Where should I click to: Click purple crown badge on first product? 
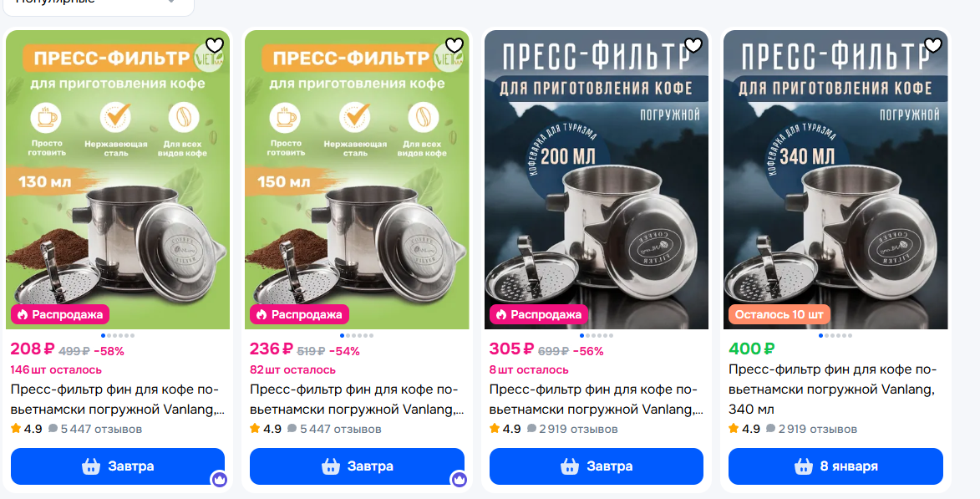tap(219, 480)
